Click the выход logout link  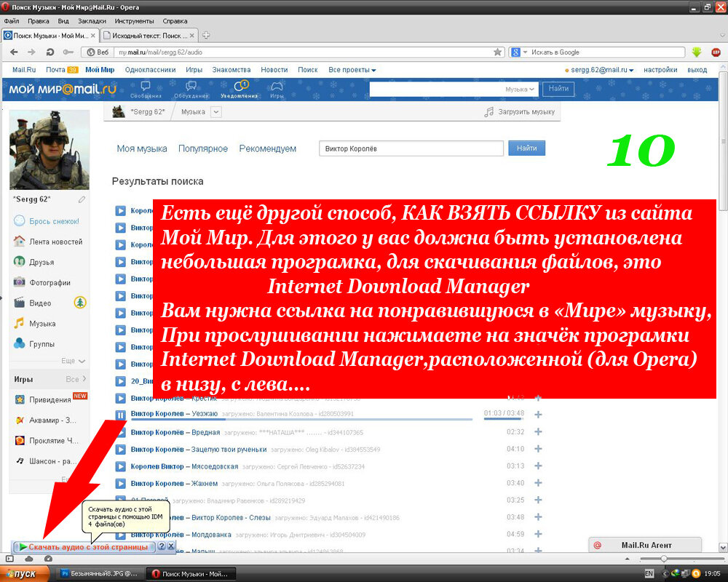point(697,70)
